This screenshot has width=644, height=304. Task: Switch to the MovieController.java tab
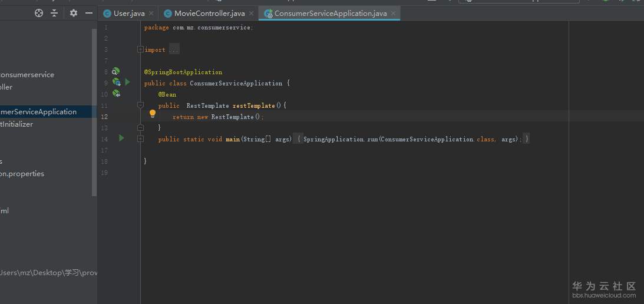210,14
